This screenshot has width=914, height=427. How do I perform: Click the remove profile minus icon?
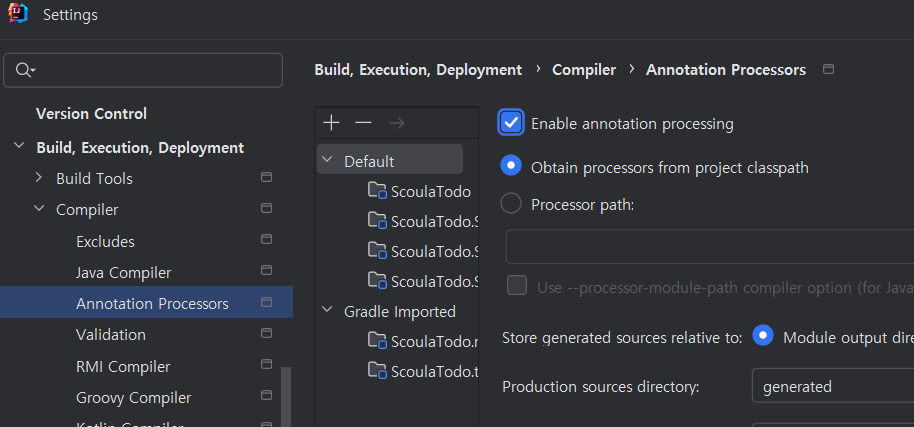click(363, 122)
